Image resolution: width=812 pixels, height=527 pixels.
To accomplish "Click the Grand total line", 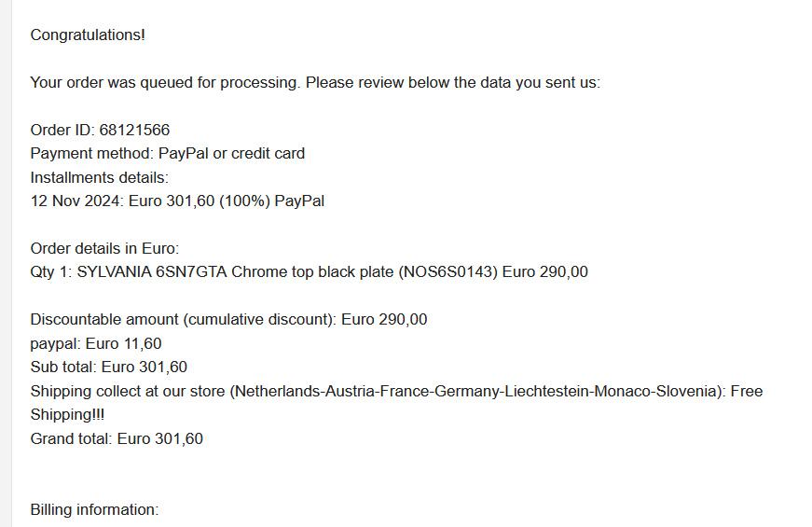I will point(117,438).
